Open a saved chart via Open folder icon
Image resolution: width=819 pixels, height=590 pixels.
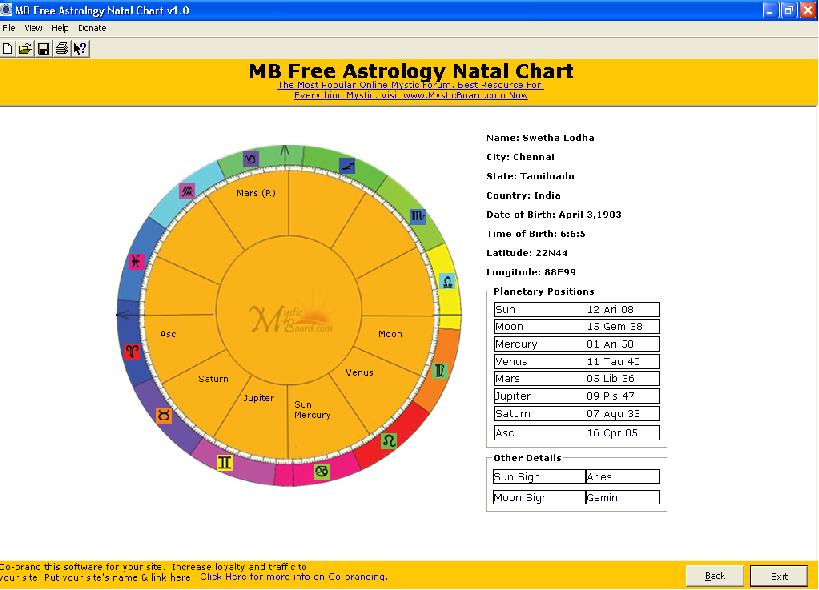[25, 49]
